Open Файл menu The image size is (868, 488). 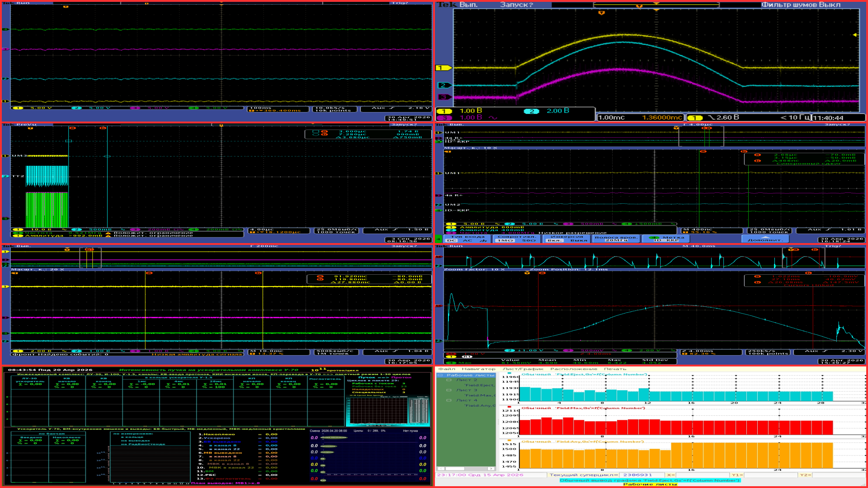447,369
